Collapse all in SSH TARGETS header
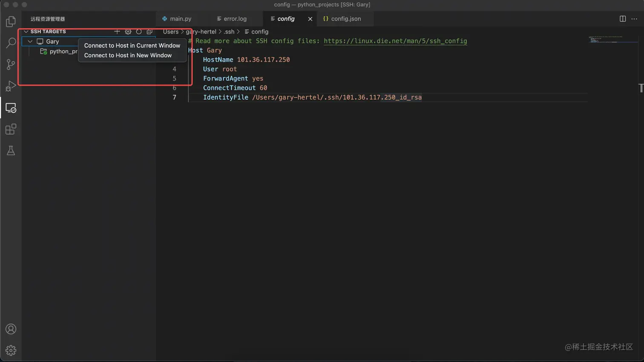Viewport: 644px width, 362px height. click(x=149, y=32)
